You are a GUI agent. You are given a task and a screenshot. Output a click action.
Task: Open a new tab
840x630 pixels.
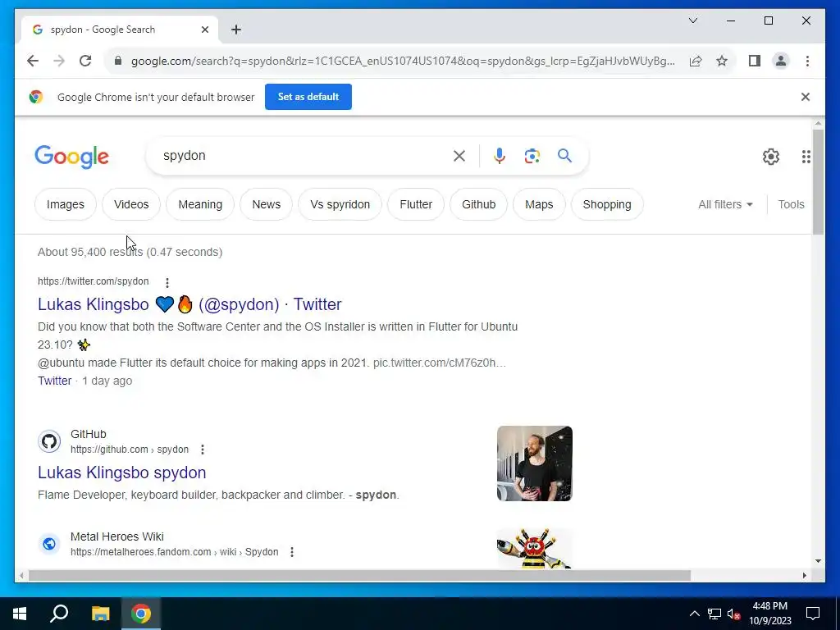point(236,30)
